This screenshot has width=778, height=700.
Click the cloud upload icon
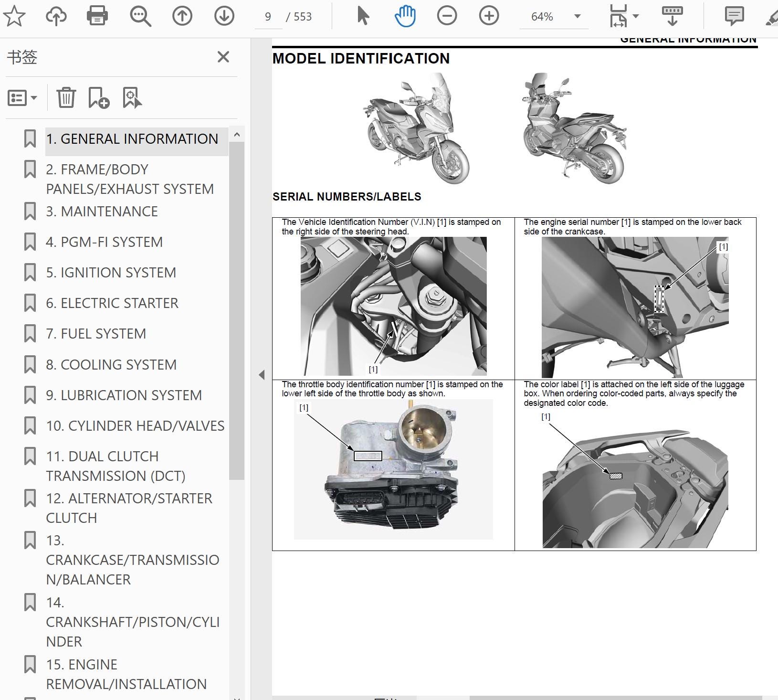pyautogui.click(x=56, y=17)
